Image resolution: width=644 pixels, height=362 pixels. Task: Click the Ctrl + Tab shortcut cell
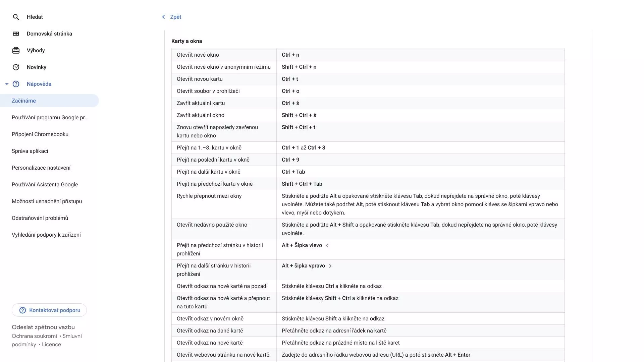pos(421,172)
